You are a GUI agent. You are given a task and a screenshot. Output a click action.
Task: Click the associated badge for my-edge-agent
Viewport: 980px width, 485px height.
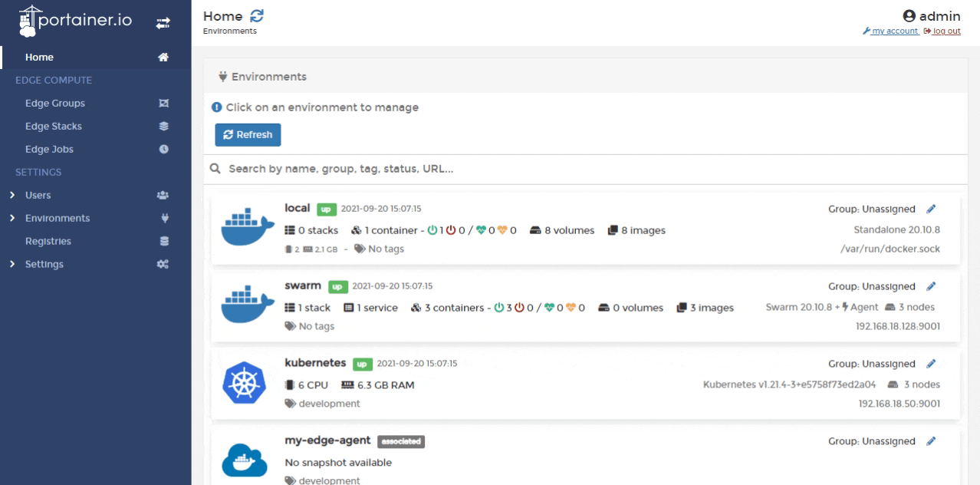pos(400,441)
